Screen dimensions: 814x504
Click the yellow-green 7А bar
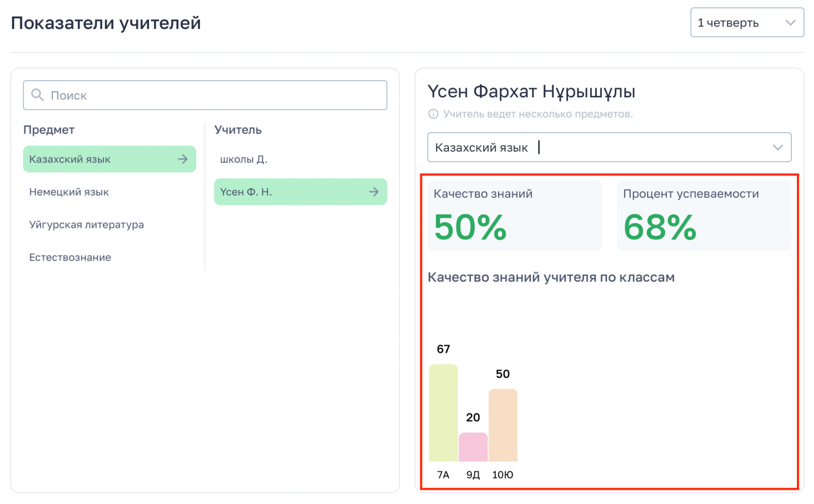tap(443, 412)
